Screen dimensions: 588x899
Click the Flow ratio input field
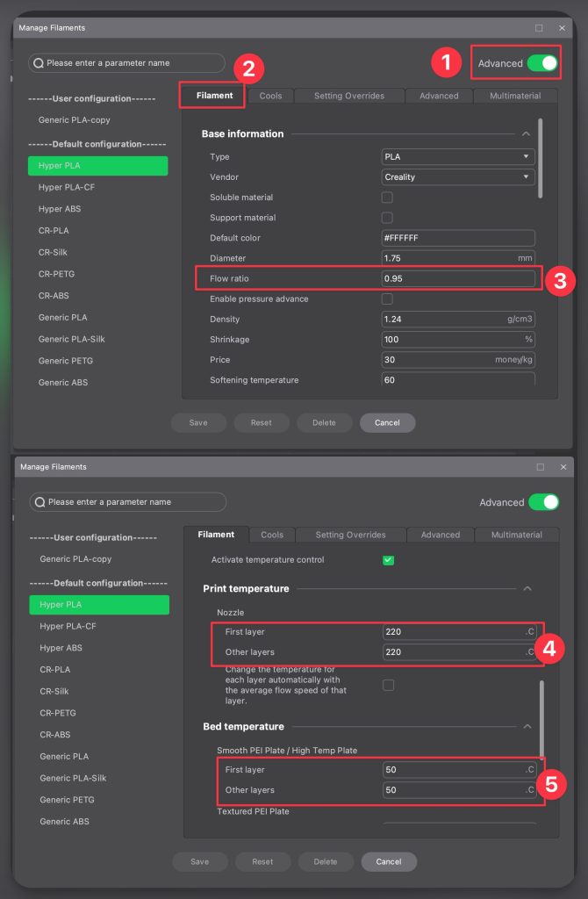pyautogui.click(x=458, y=279)
